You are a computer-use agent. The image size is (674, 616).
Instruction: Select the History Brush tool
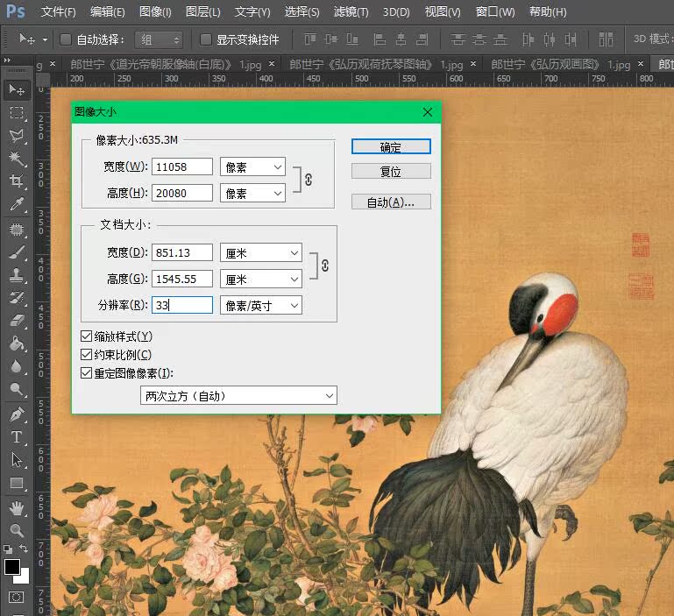pyautogui.click(x=17, y=297)
